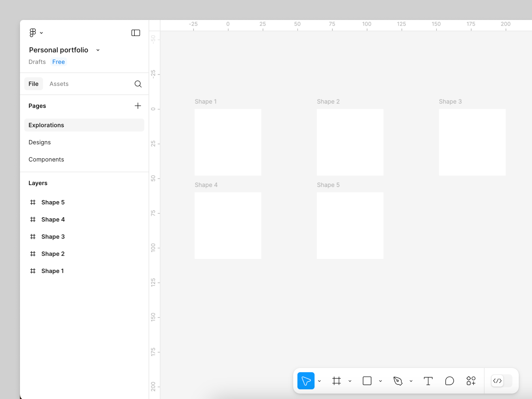The height and width of the screenshot is (399, 532).
Task: Click the search icon in File panel
Action: (138, 84)
